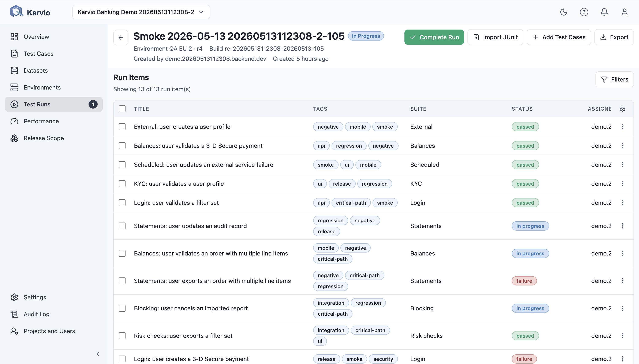The image size is (639, 364).
Task: Open row menu for Statements exports order item
Action: click(623, 281)
